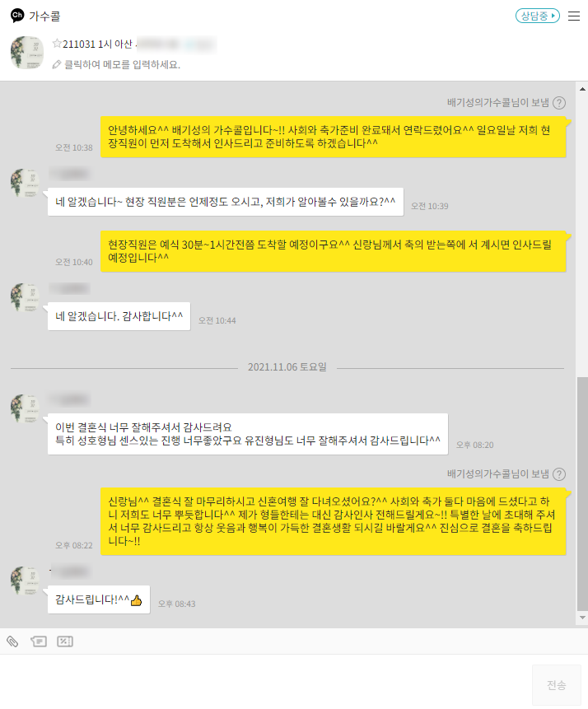This screenshot has width=588, height=709.
Task: Click the chat title 211031 1시 아산
Action: point(97,44)
